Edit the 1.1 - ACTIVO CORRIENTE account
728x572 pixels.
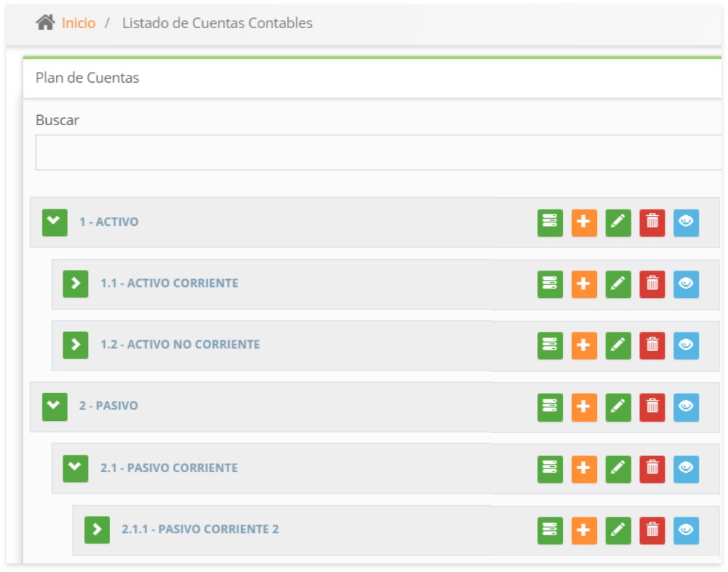coord(619,284)
